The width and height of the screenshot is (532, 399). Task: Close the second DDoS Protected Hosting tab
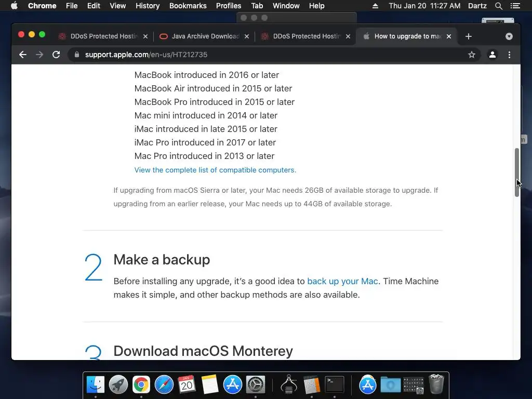tap(348, 36)
